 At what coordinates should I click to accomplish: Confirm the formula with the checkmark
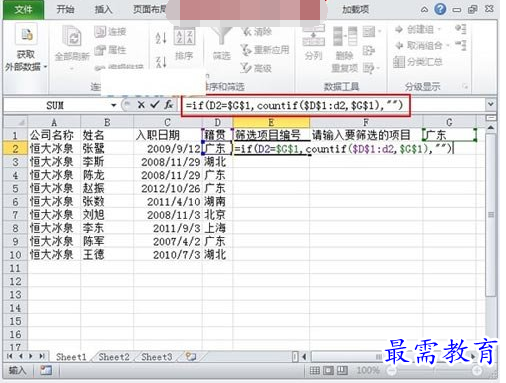tap(155, 105)
